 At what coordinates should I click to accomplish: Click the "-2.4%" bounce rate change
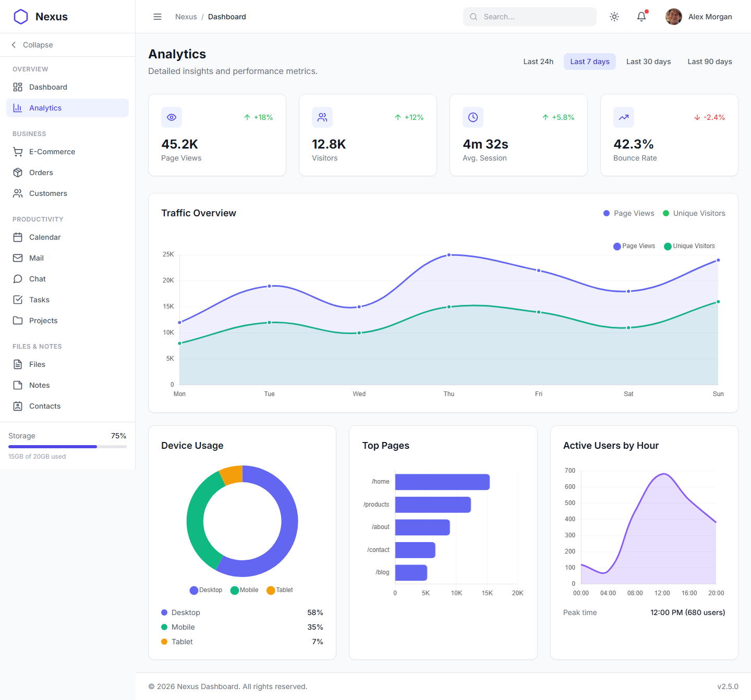coord(714,117)
